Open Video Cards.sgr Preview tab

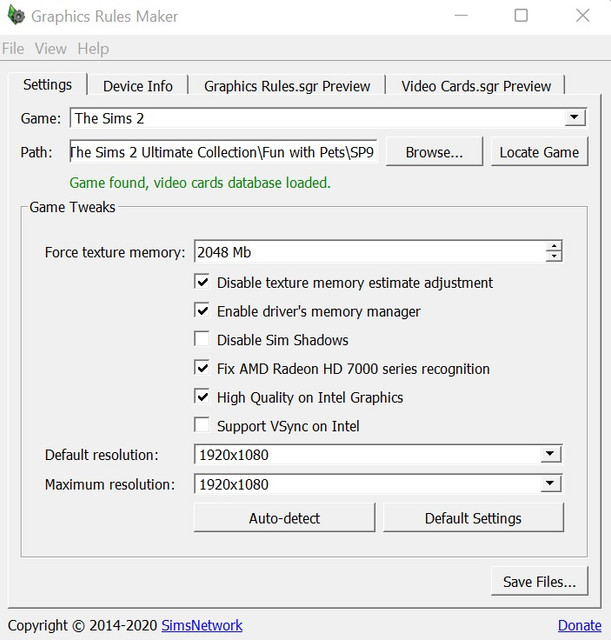(476, 86)
